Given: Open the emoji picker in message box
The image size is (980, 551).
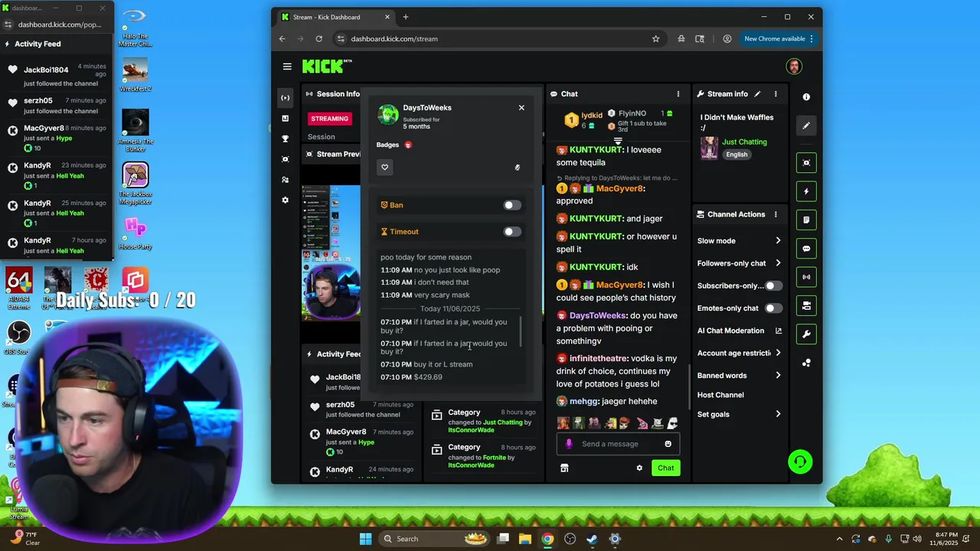Looking at the screenshot, I should [x=668, y=444].
